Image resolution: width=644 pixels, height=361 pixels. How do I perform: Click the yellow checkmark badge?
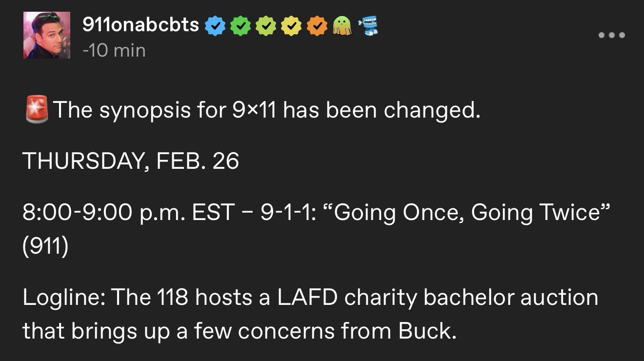pyautogui.click(x=290, y=26)
